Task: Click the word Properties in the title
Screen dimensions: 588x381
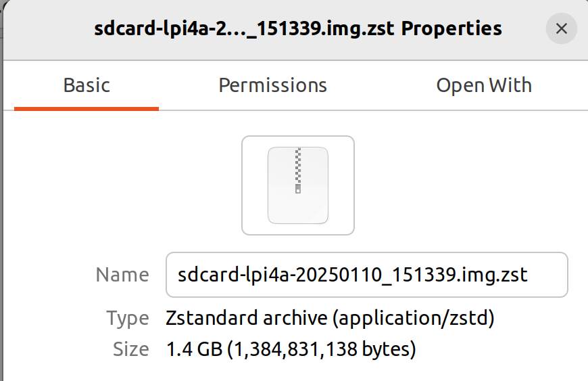Action: tap(451, 29)
